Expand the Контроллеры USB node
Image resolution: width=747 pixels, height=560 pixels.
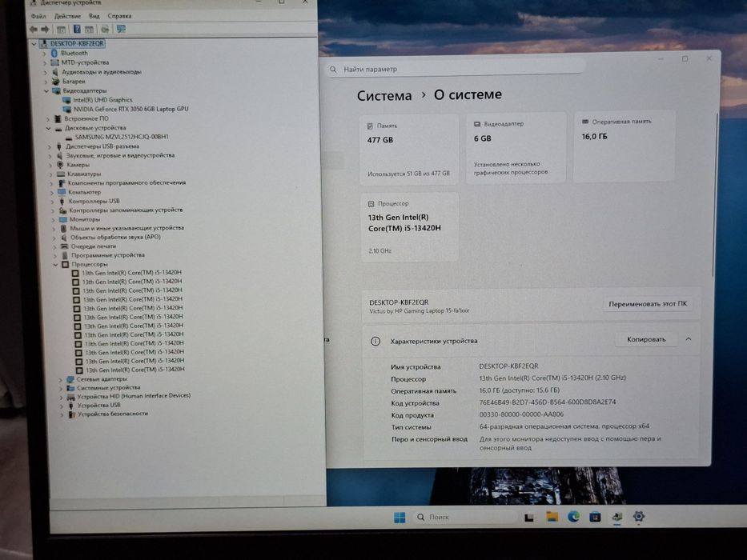(52, 202)
